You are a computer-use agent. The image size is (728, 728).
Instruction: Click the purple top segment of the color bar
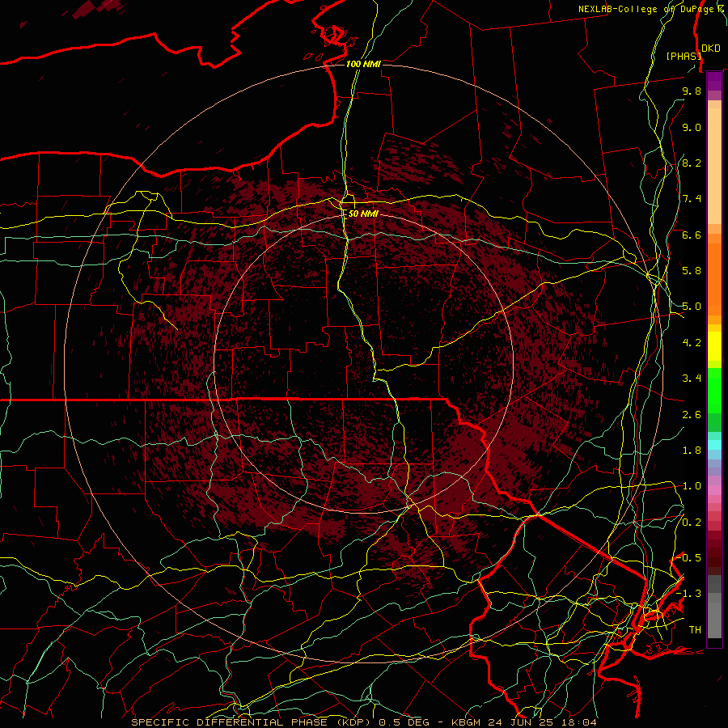(x=714, y=81)
